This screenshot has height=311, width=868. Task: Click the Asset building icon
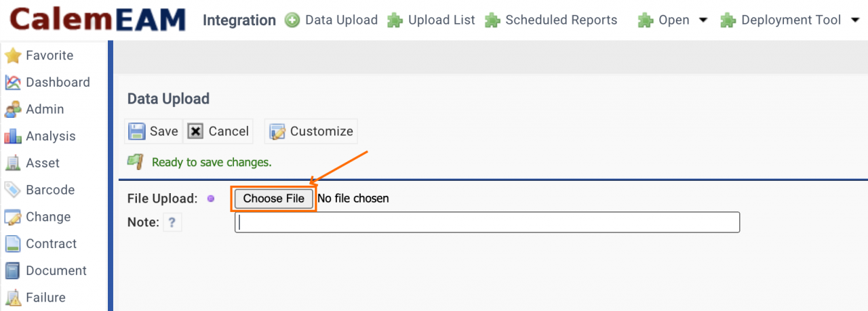(x=13, y=163)
